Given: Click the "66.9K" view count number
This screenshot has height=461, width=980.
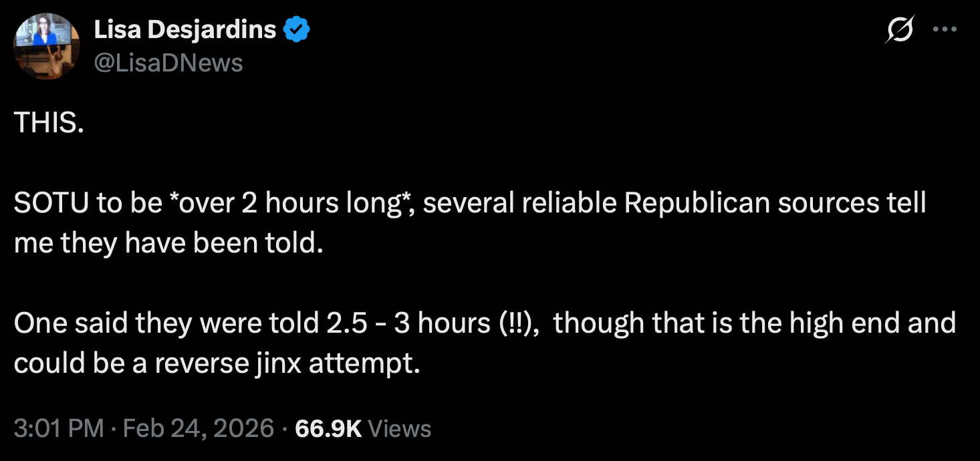Looking at the screenshot, I should click(x=328, y=428).
